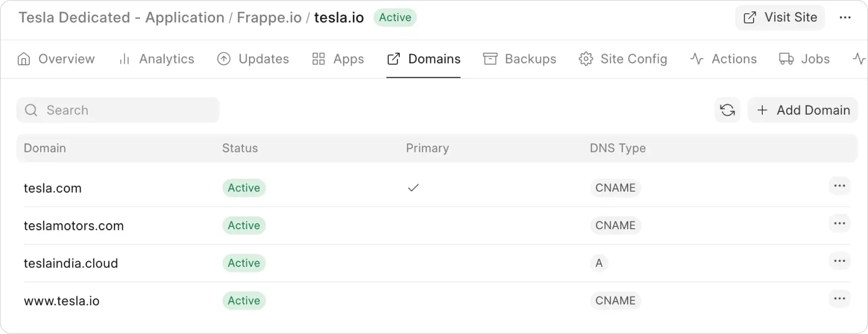The width and height of the screenshot is (868, 334).
Task: Open the Backups tab
Action: pyautogui.click(x=520, y=59)
